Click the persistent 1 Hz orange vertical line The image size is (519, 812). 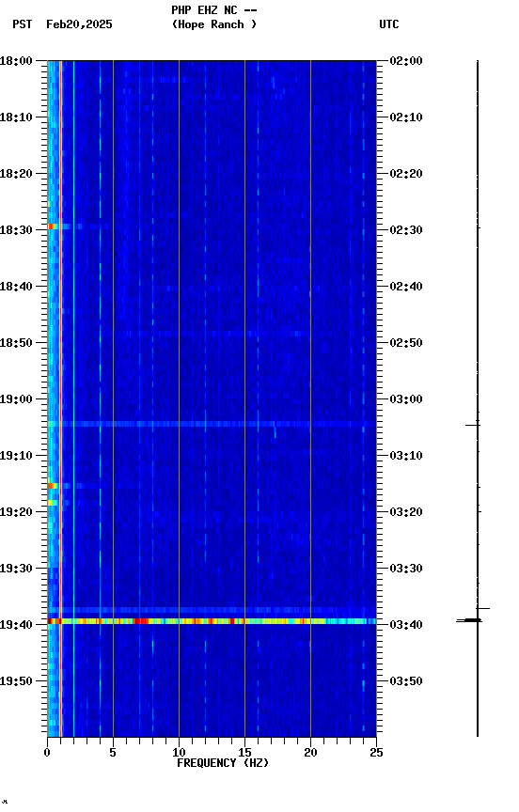coord(60,398)
